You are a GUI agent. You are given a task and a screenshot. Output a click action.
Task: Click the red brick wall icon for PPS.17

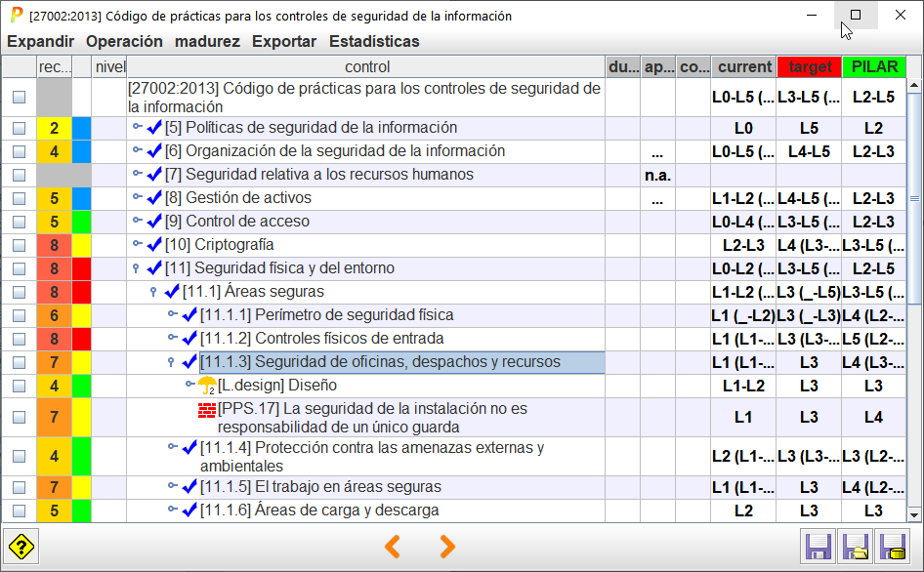tap(207, 409)
